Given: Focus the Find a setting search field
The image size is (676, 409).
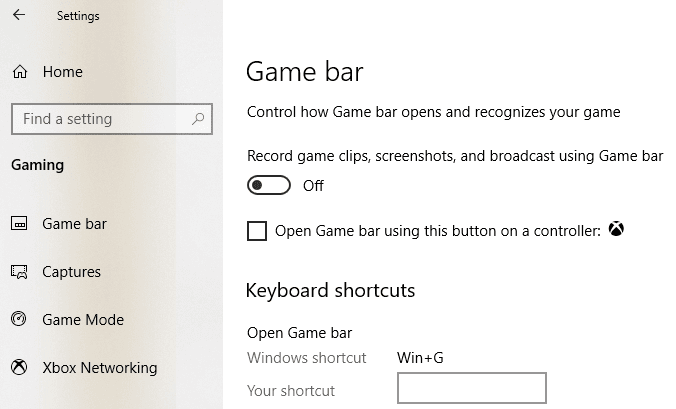Looking at the screenshot, I should (100, 119).
